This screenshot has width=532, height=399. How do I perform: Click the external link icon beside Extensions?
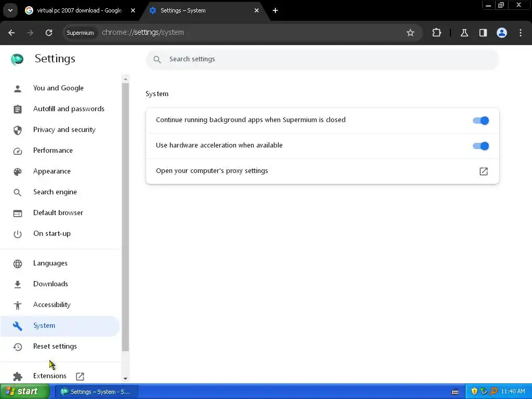tap(80, 376)
